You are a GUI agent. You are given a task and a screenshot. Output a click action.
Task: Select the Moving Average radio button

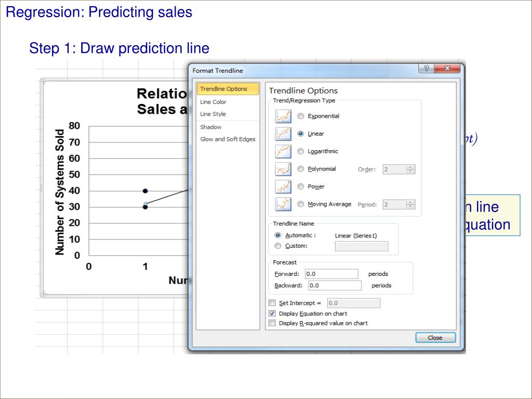tap(300, 204)
